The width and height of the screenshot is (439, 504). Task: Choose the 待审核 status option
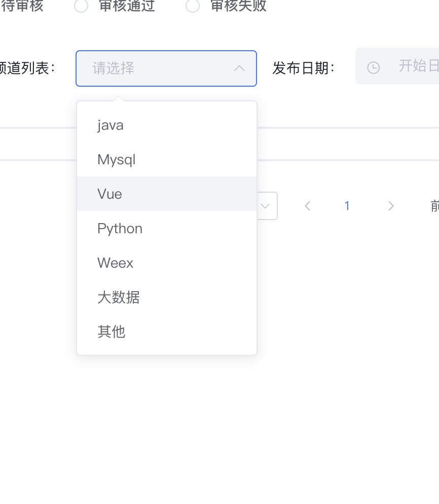[x=23, y=6]
